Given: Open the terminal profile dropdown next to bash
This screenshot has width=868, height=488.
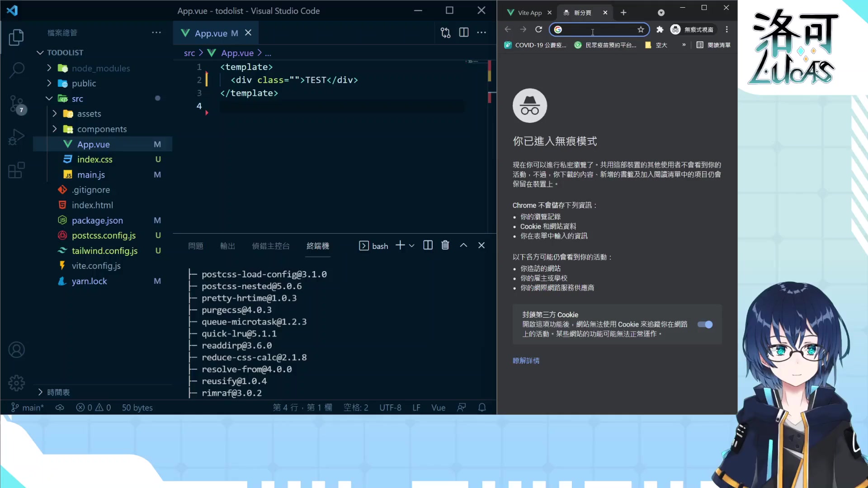Looking at the screenshot, I should point(412,245).
